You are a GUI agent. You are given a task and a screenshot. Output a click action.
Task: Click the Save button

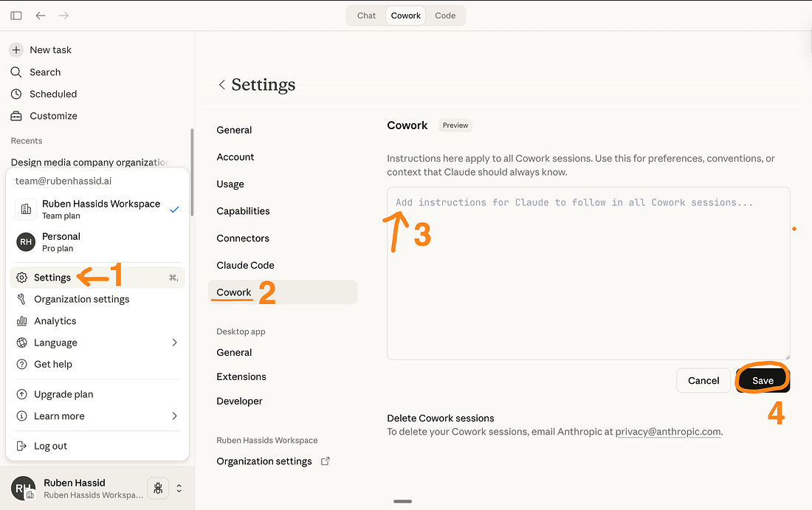[x=763, y=381]
